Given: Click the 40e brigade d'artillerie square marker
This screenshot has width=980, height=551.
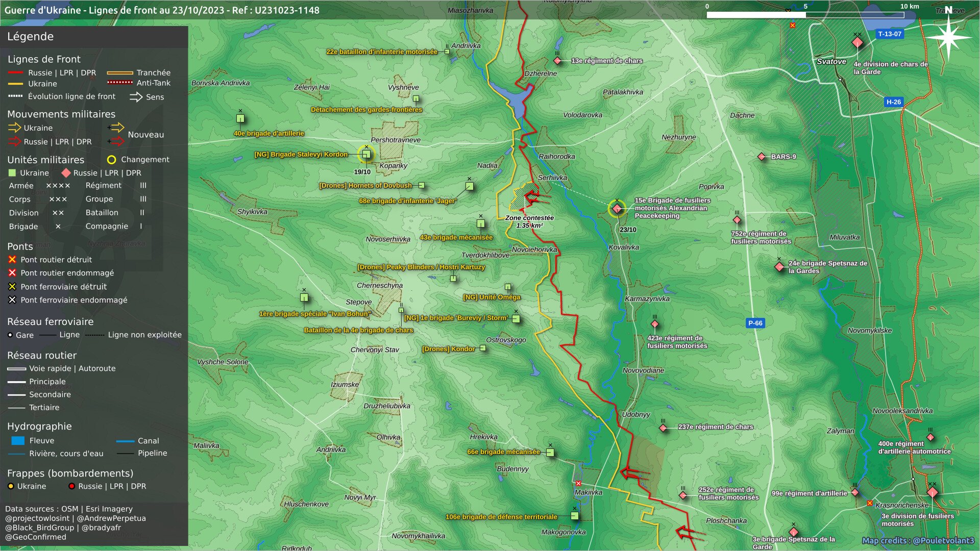Looking at the screenshot, I should click(240, 118).
